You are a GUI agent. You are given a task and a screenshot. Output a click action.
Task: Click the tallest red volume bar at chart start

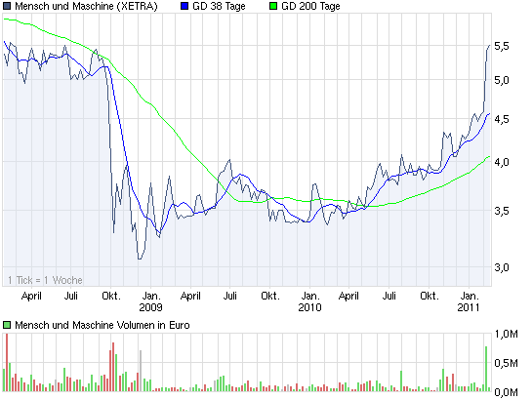point(7,362)
